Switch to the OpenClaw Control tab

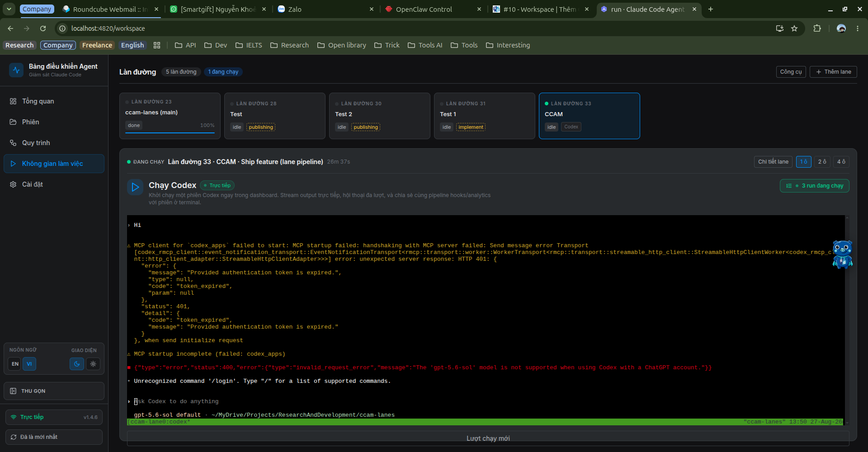pos(433,9)
